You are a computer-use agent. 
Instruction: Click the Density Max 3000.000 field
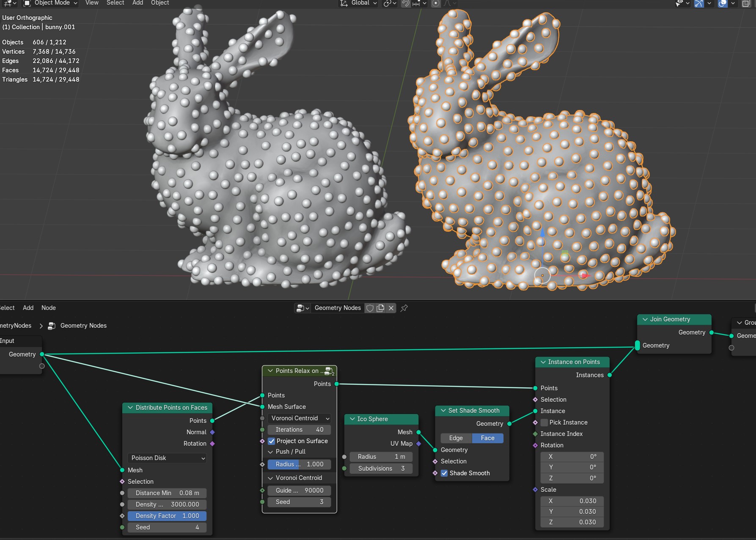pyautogui.click(x=167, y=504)
